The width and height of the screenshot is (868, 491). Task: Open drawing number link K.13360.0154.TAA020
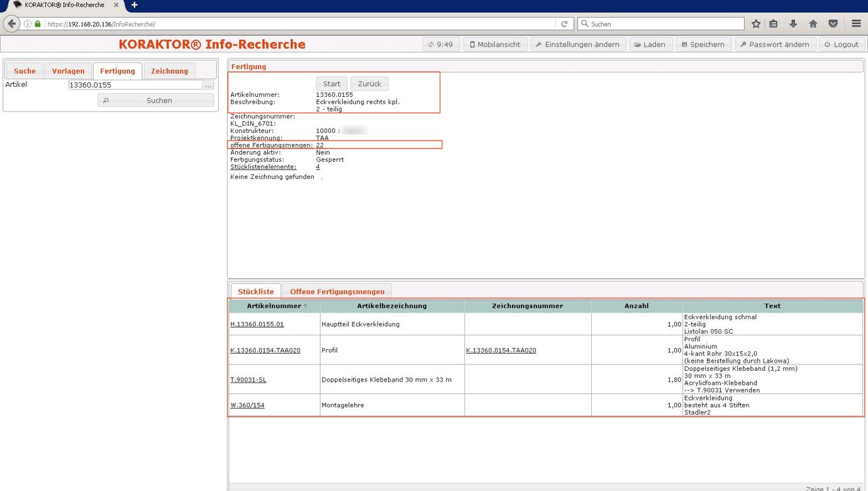pos(501,351)
